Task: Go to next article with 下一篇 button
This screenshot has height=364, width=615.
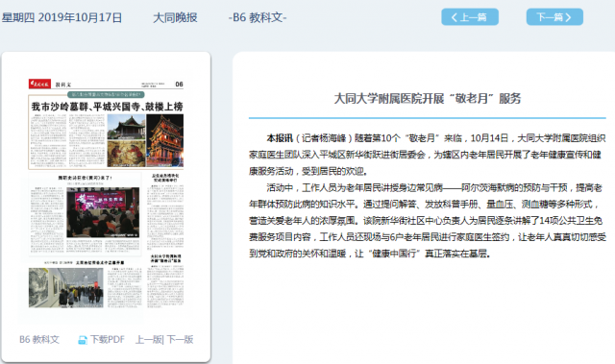Action: coord(554,17)
